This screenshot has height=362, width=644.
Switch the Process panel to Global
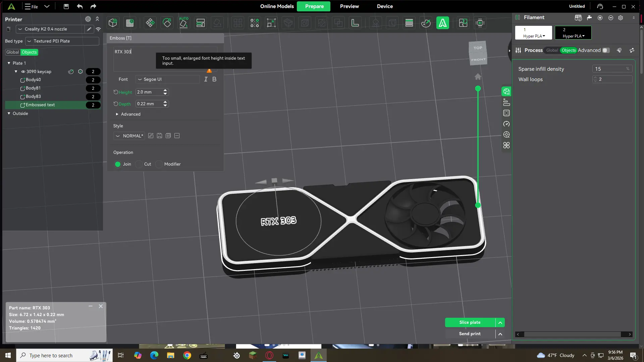552,50
